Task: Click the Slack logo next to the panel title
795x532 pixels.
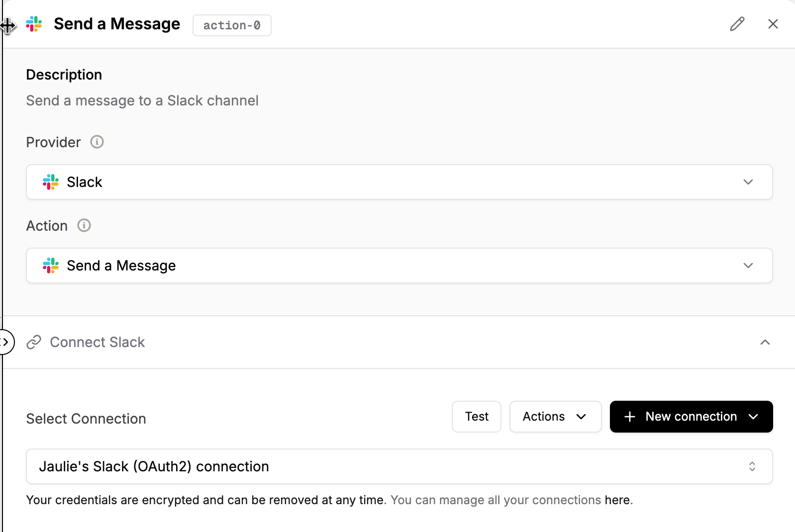Action: [34, 24]
